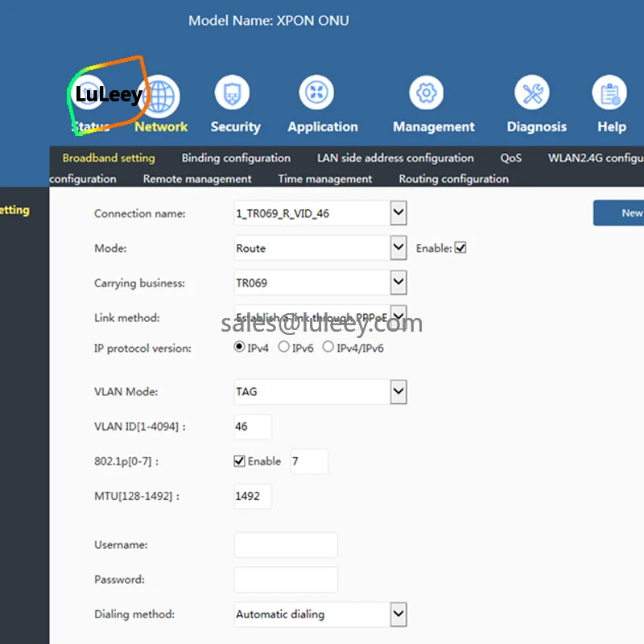
Task: Switch to Binding configuration tab
Action: [x=236, y=158]
